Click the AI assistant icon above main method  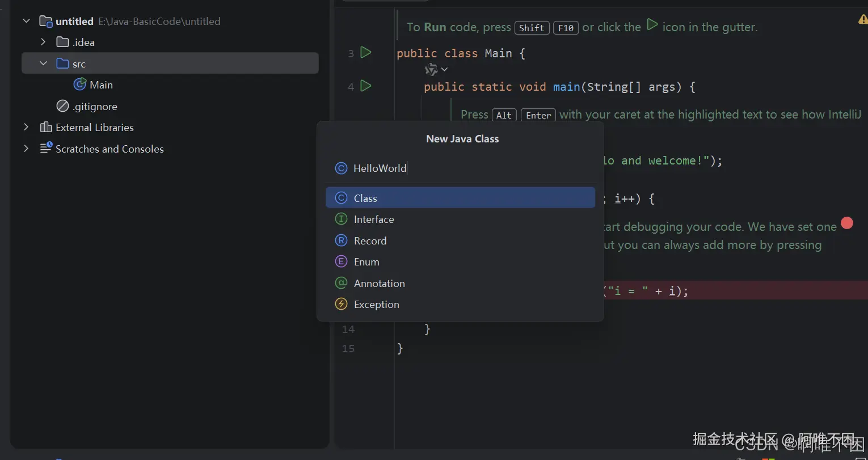tap(431, 69)
